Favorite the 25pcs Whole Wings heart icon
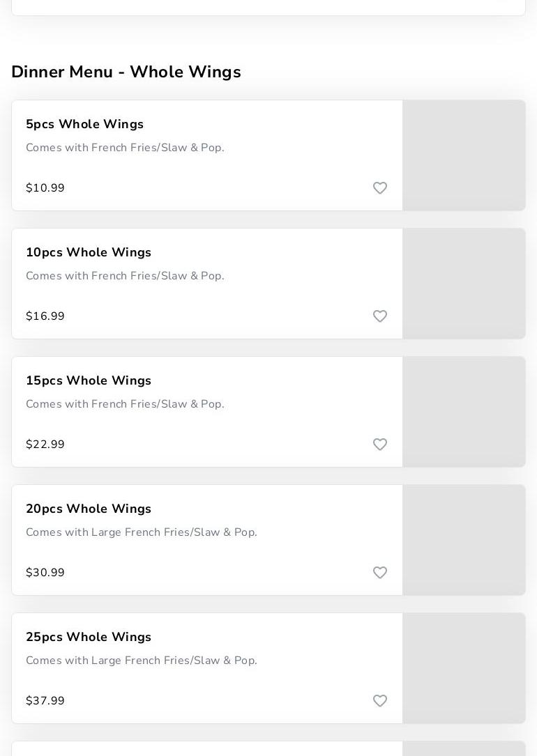This screenshot has height=756, width=537. pos(380,701)
